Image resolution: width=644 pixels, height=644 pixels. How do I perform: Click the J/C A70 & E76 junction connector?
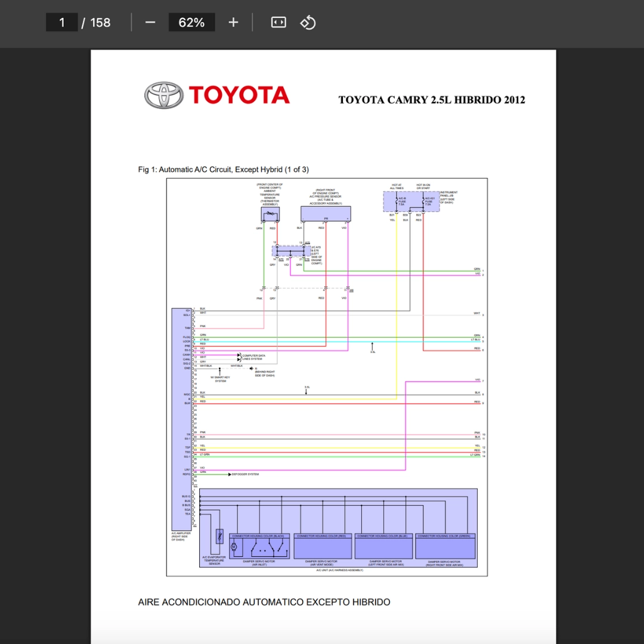291,251
